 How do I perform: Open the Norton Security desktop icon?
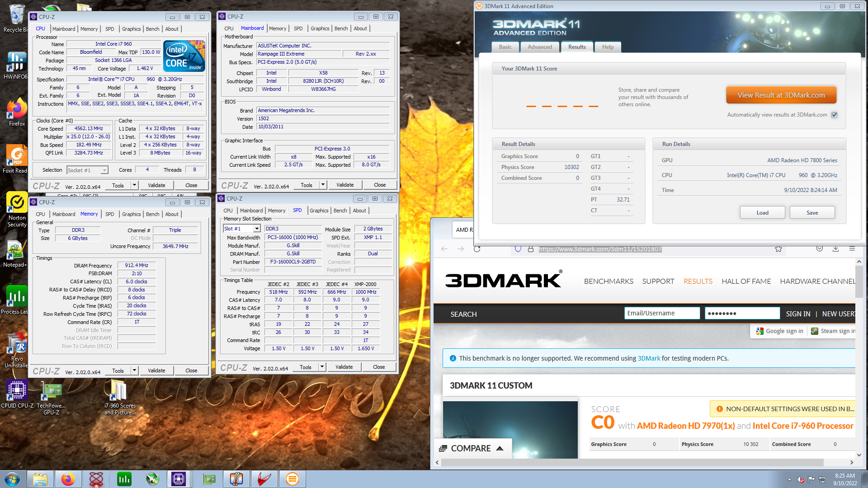click(17, 209)
